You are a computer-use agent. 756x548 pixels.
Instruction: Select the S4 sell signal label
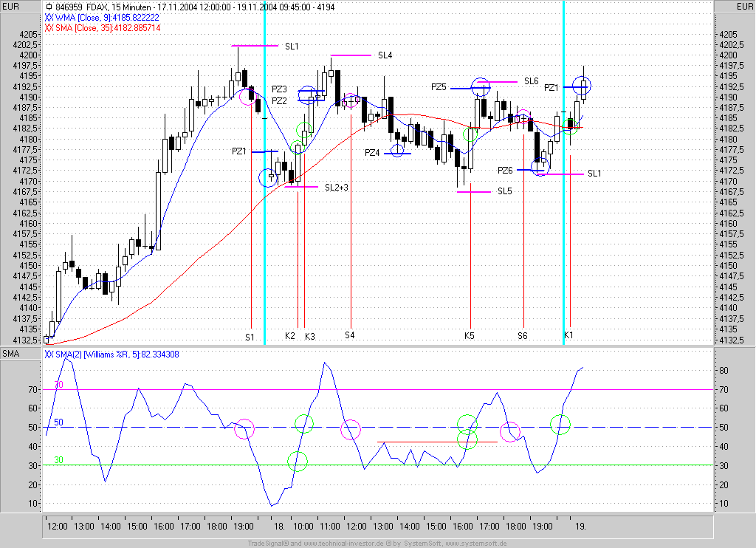[349, 335]
